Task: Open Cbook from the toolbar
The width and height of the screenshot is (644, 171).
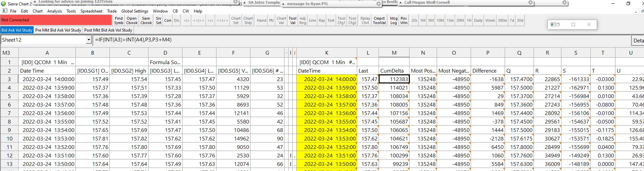Action: pyautogui.click(x=132, y=20)
